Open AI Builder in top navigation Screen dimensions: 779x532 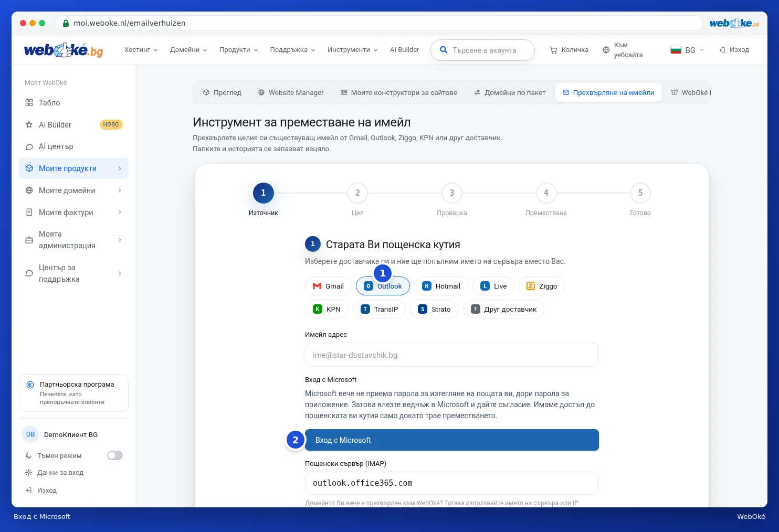click(404, 50)
